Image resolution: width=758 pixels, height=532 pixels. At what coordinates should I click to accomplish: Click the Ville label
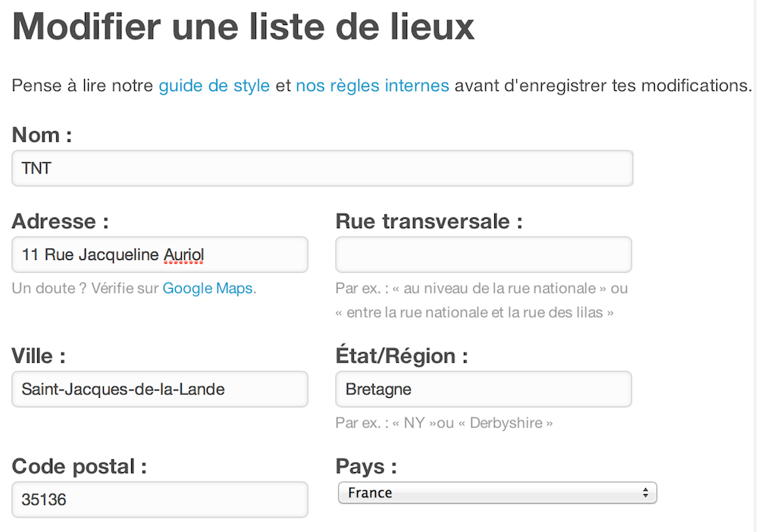39,356
